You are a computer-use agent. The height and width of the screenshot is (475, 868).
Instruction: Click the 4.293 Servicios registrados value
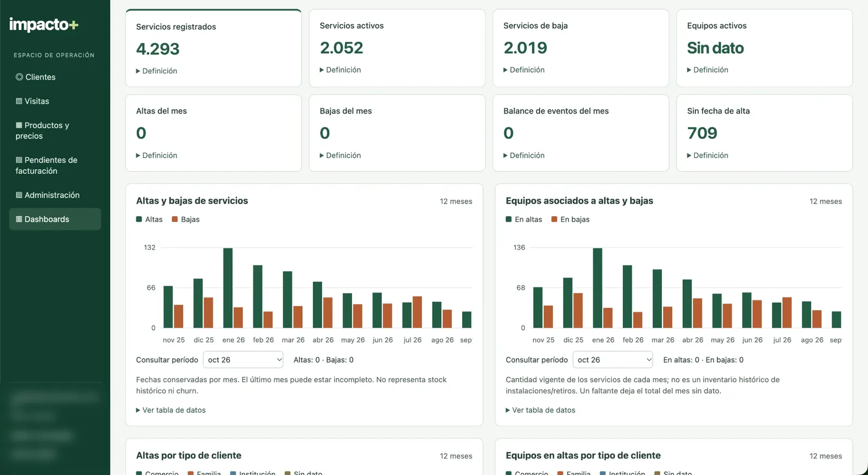point(158,49)
